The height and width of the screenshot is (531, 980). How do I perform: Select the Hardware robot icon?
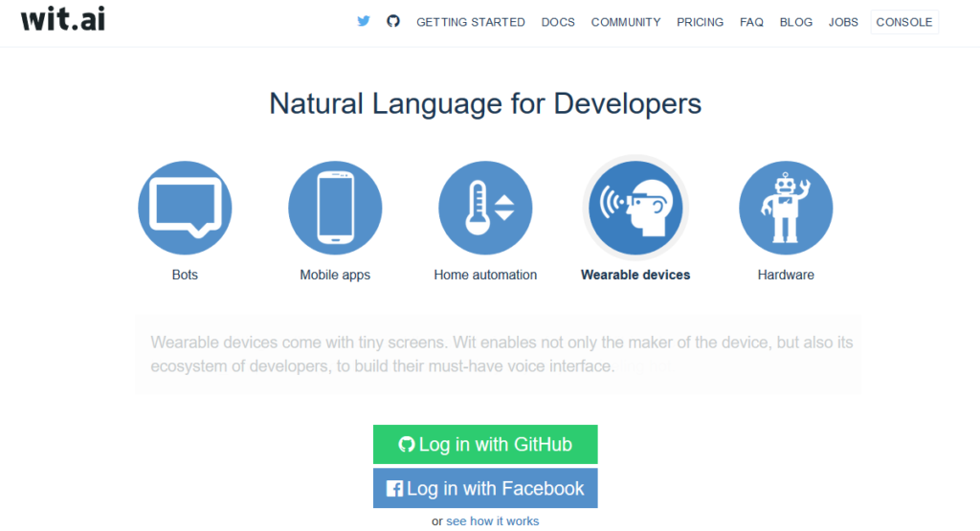pyautogui.click(x=786, y=208)
